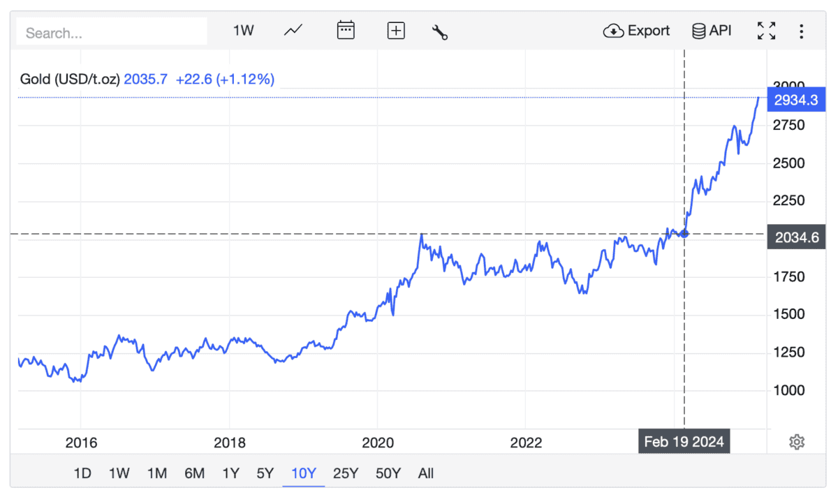Open the API database button
Screen dimensions: 838x504
[x=712, y=31]
